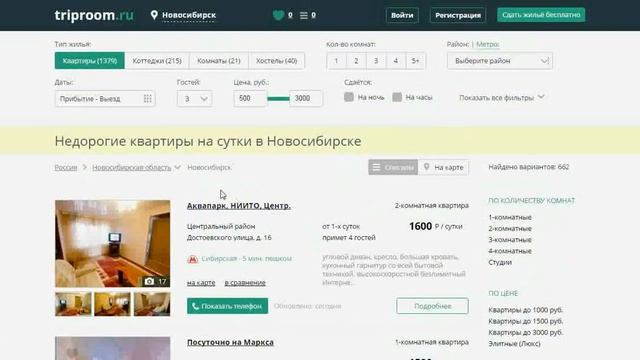Choose 4 rooms count button
640x360 pixels.
tap(396, 60)
